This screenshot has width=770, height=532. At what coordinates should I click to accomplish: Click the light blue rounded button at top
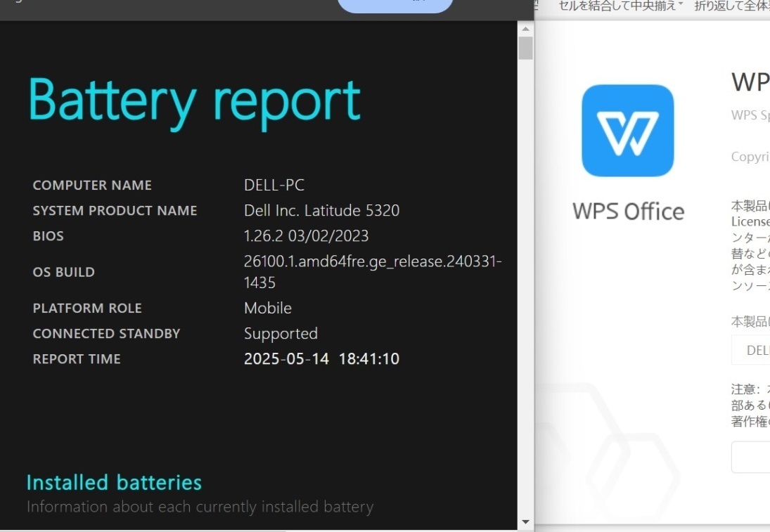(x=395, y=6)
